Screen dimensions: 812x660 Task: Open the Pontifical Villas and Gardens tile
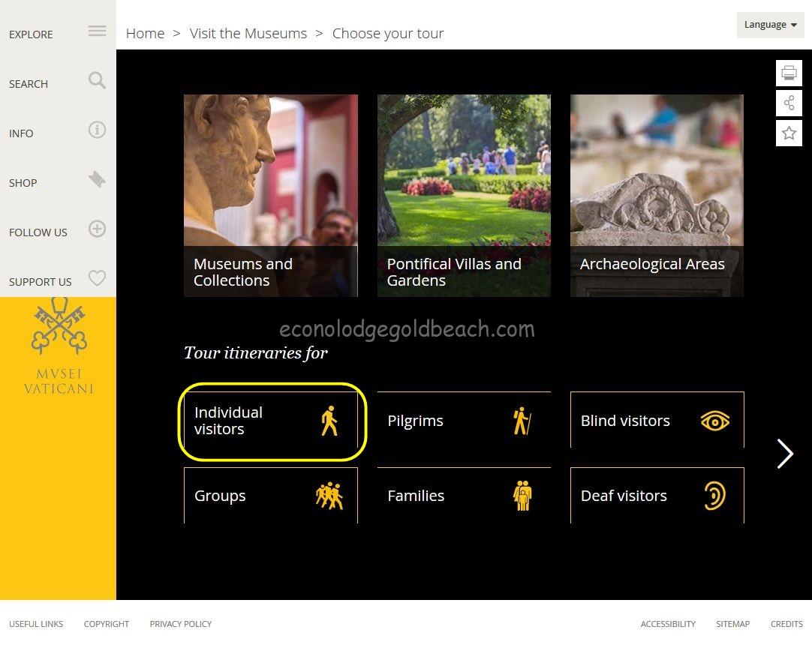point(464,195)
